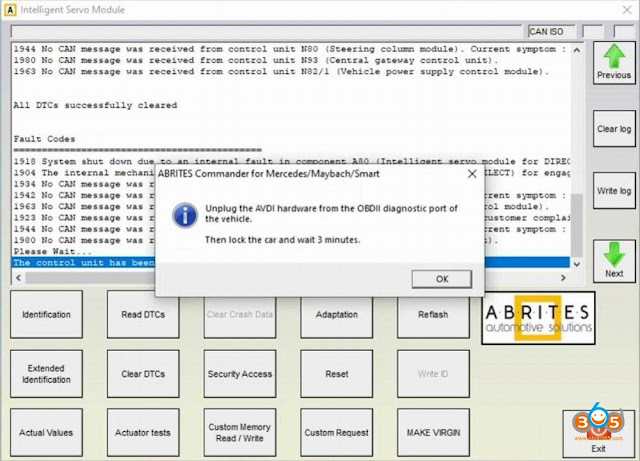Open Custom Request
Viewport: 640px width, 461px height.
336,432
